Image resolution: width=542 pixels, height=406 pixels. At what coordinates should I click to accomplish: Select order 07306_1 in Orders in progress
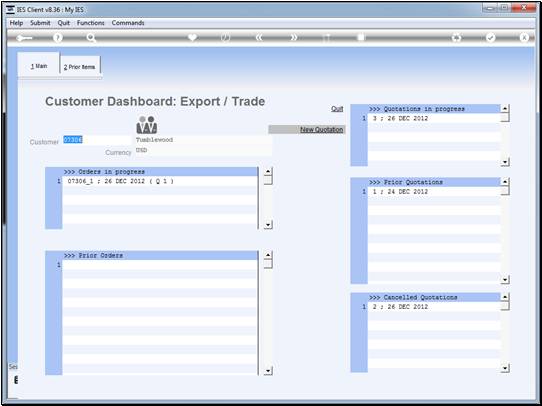159,181
